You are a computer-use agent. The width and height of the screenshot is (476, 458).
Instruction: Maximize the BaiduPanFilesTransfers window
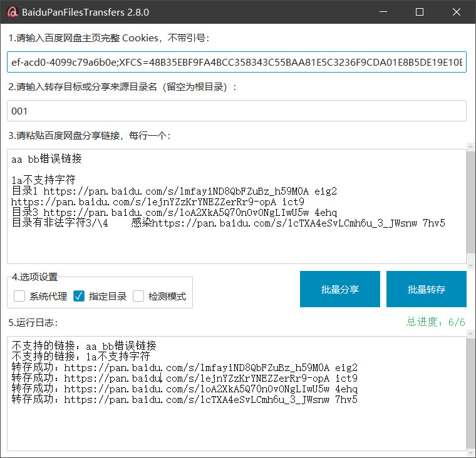click(x=420, y=12)
